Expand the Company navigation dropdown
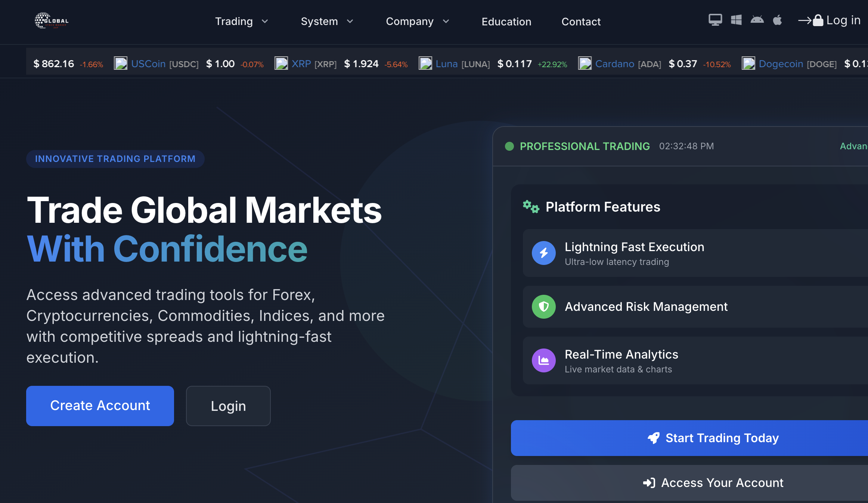This screenshot has height=503, width=868. [417, 21]
